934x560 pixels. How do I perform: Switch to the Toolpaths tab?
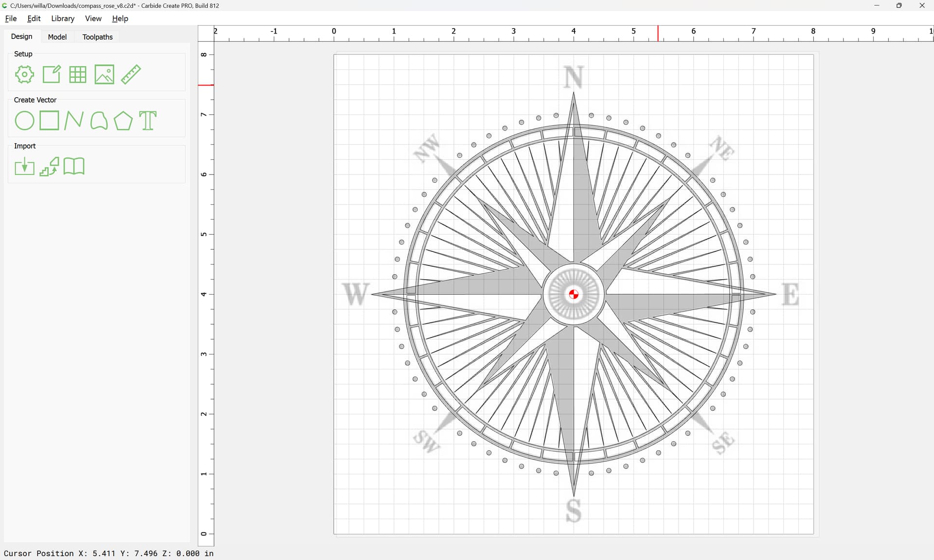97,37
